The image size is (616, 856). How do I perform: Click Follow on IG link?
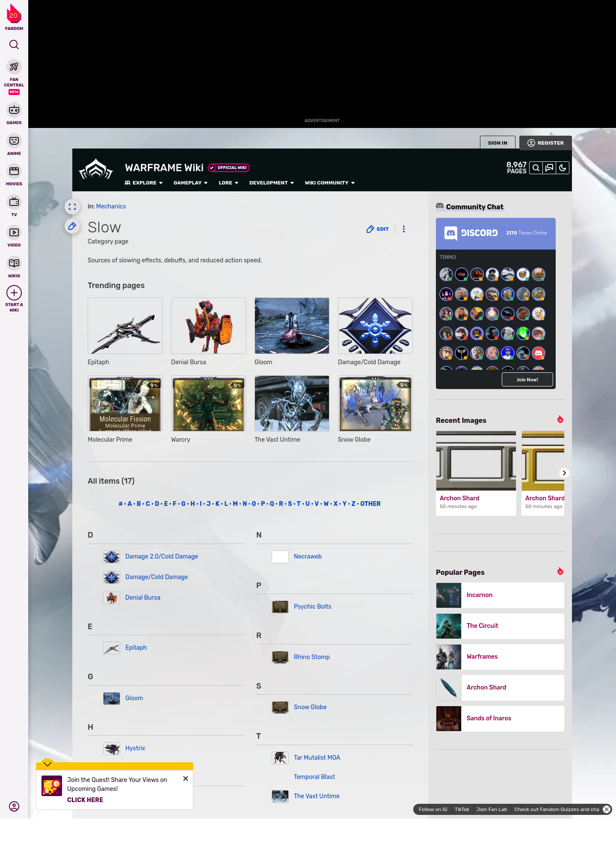coord(433,809)
